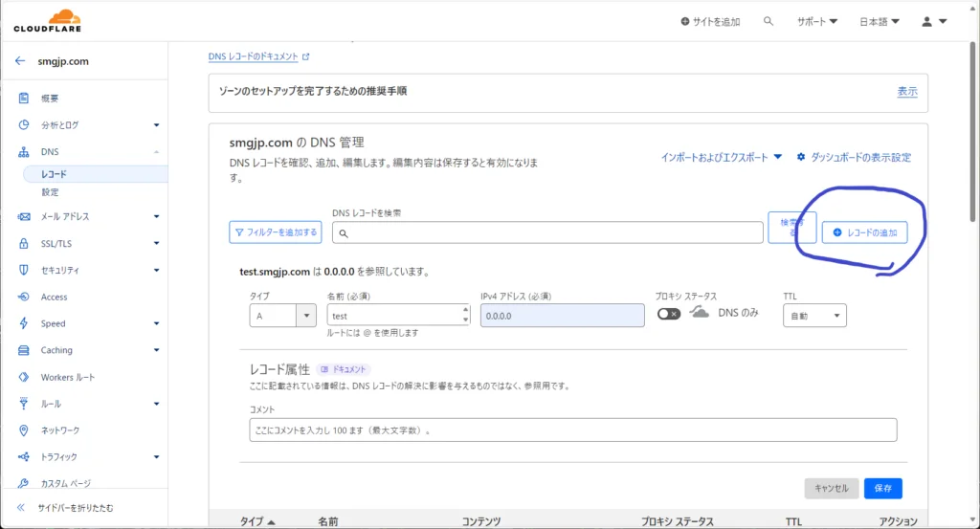Click the gear icon for ダッシュボードの表示設定
Screen dimensions: 980x529
point(801,158)
